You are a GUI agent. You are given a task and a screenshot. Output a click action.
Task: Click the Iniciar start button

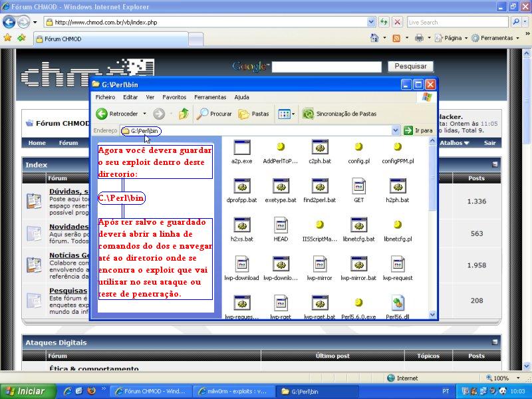(x=27, y=391)
